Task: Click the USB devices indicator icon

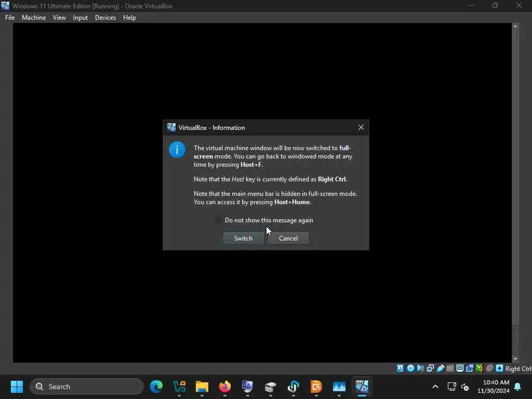Action: click(441, 368)
